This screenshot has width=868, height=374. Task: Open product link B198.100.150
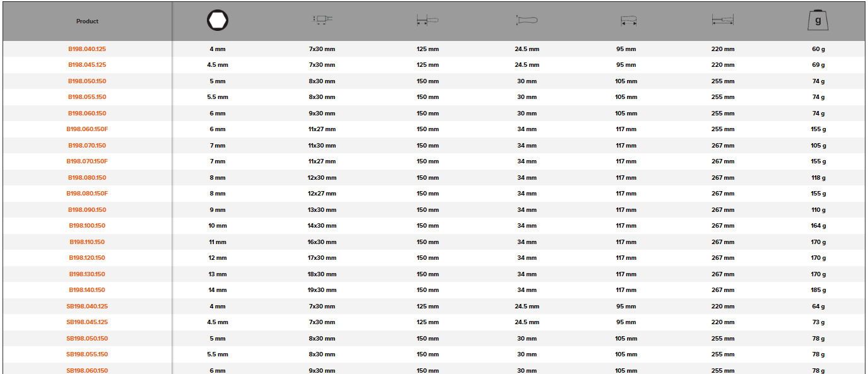pos(87,226)
